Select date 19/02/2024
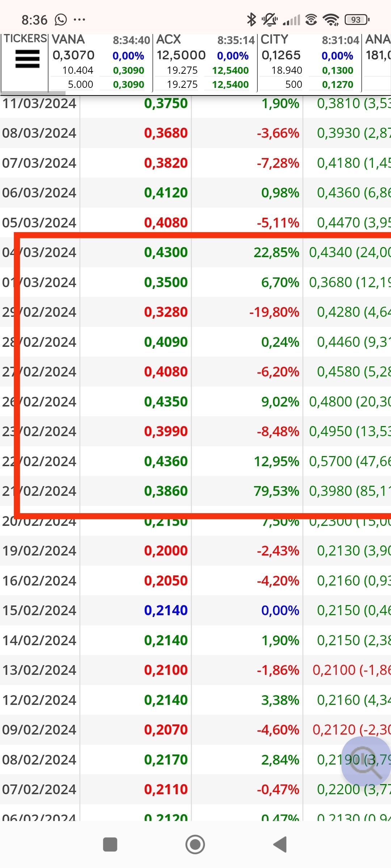Viewport: 391px width, 868px height. (39, 551)
